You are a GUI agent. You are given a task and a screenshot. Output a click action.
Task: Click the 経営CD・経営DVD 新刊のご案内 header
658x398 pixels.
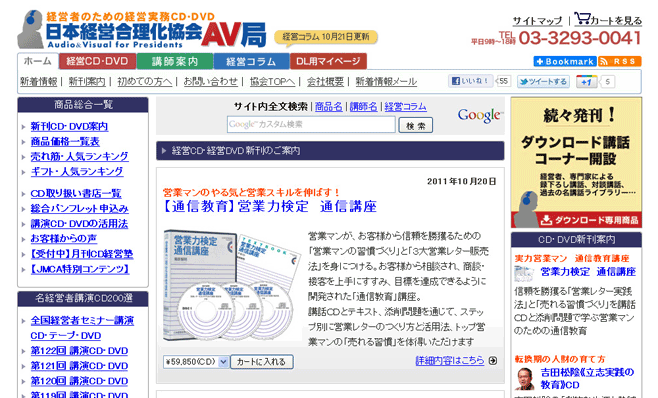point(330,151)
